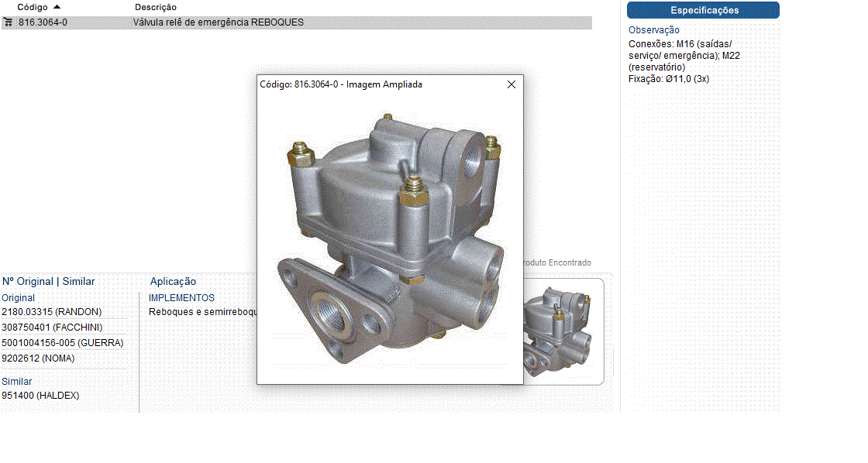The height and width of the screenshot is (463, 868).
Task: Select original number 2180.03315 (RANDON)
Action: [51, 312]
